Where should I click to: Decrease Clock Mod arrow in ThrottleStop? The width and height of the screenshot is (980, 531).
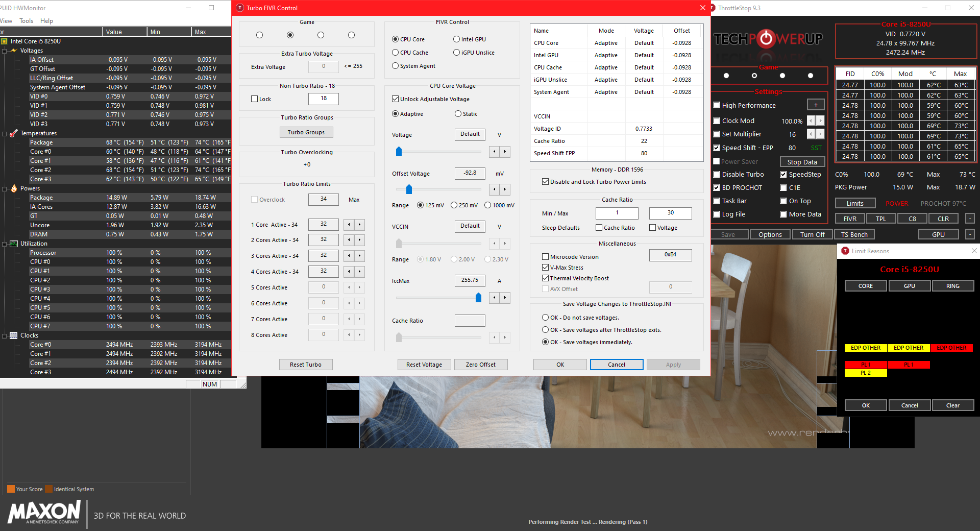click(x=811, y=121)
